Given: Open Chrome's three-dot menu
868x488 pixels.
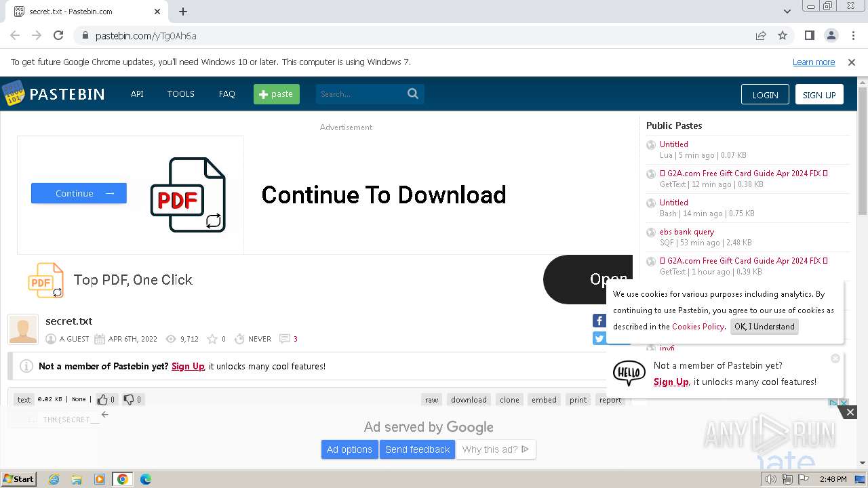Looking at the screenshot, I should tap(852, 36).
